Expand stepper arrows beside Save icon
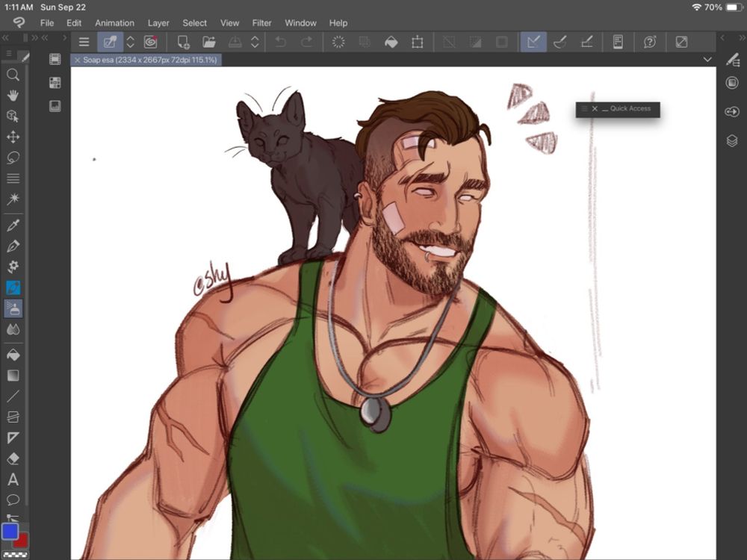The width and height of the screenshot is (747, 560). pyautogui.click(x=255, y=42)
